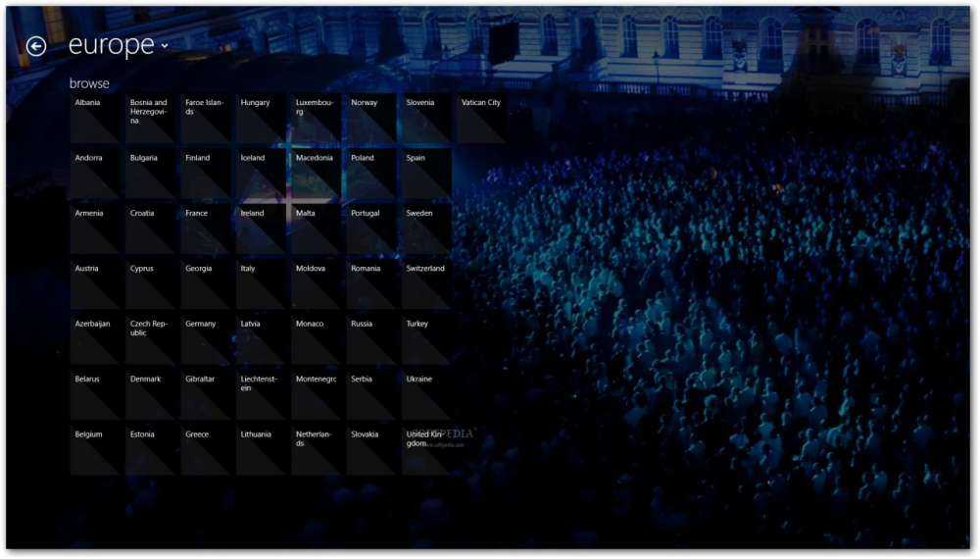Viewport: 980px width, 559px height.
Task: Choose the Germany tile
Action: 206,340
